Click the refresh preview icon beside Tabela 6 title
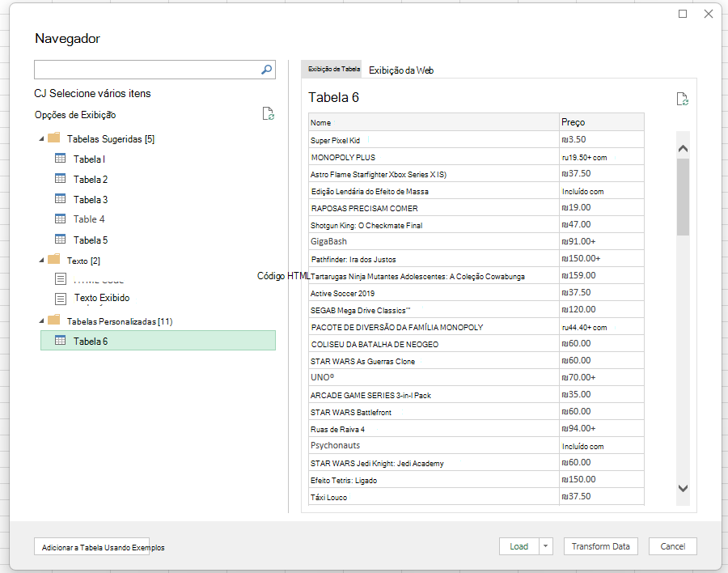Screen dimensions: 728x573 682,99
